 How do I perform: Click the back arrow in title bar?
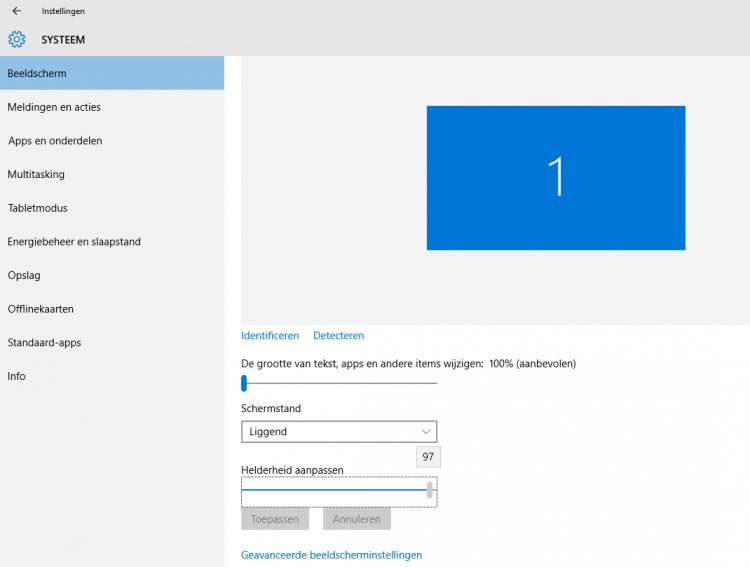[16, 11]
